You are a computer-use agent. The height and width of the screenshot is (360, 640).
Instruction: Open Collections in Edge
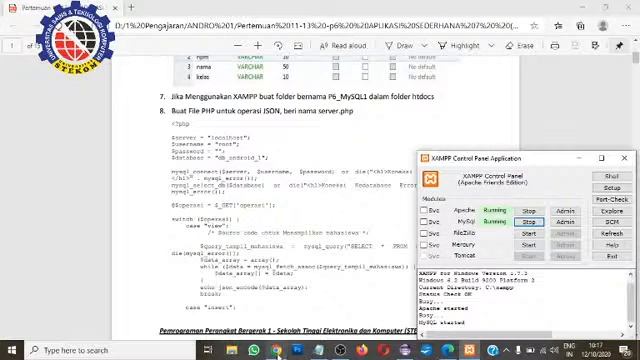tap(580, 26)
